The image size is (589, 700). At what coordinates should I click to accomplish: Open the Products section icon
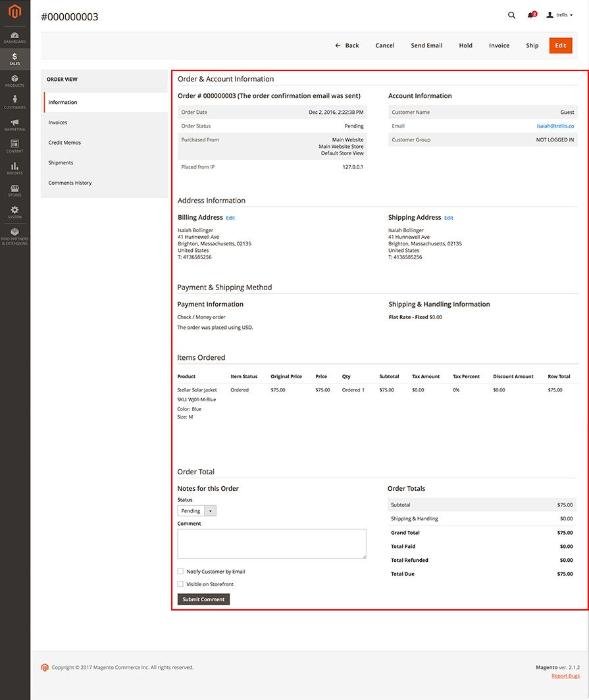14,80
